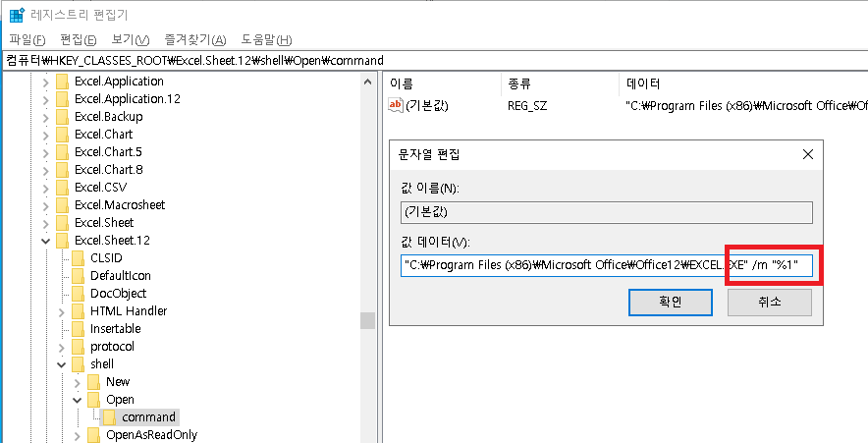868x443 pixels.
Task: Select the command tree item label
Action: click(148, 417)
